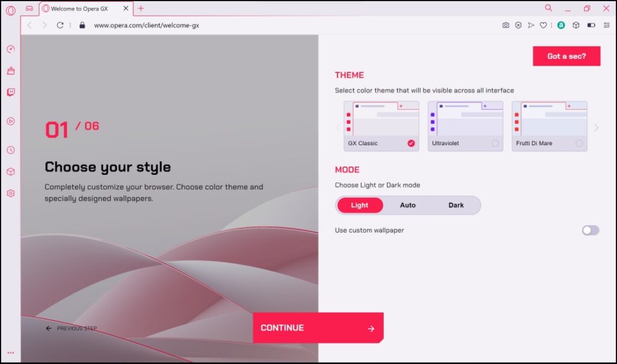Screen dimensions: 617x364
Task: Focus the address bar URL field
Action: 146,25
